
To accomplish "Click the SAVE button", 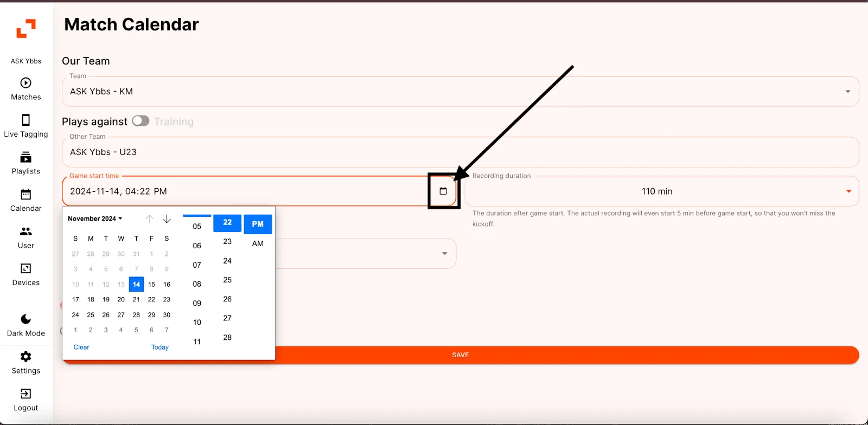I will coord(461,355).
